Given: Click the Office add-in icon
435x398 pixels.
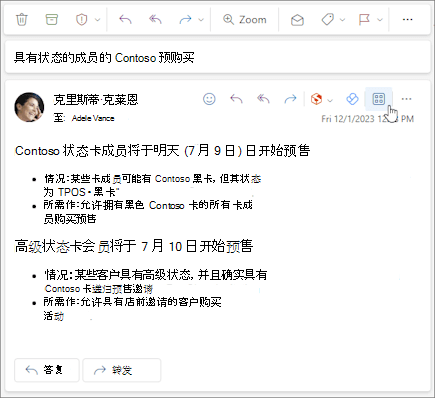Looking at the screenshot, I should (316, 99).
